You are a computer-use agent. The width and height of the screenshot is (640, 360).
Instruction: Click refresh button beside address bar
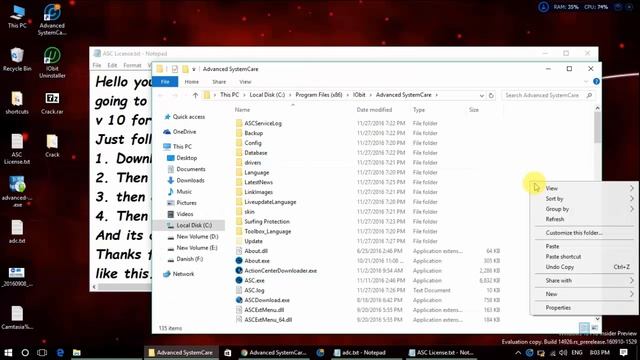pos(491,95)
